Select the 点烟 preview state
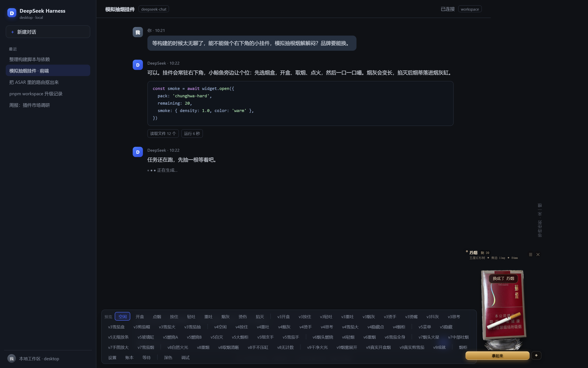588x368 pixels. (x=157, y=316)
